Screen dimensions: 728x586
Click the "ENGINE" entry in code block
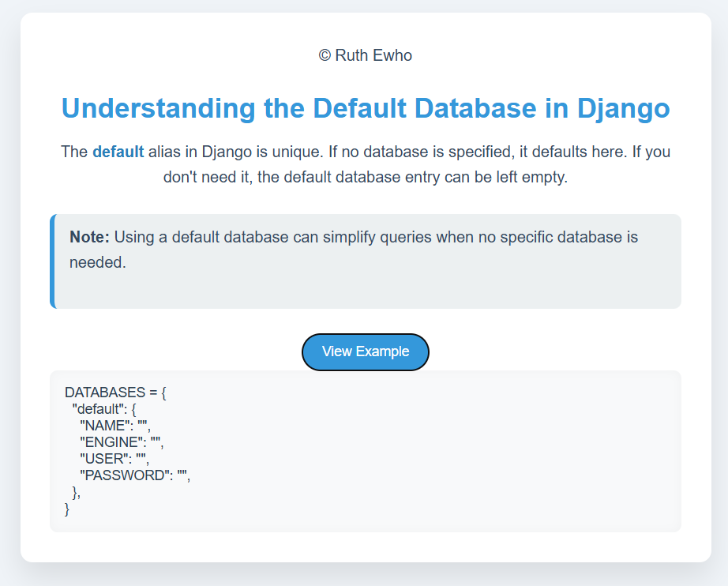pos(122,442)
